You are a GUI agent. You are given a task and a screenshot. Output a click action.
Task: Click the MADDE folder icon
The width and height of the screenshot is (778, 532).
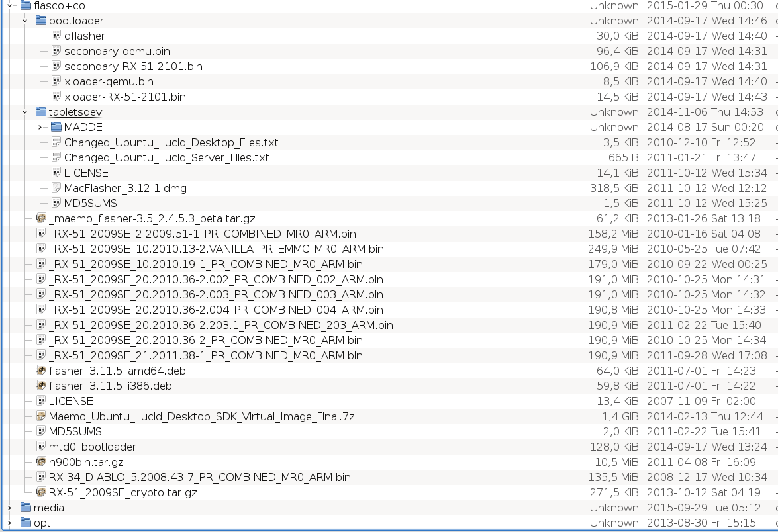(x=56, y=127)
